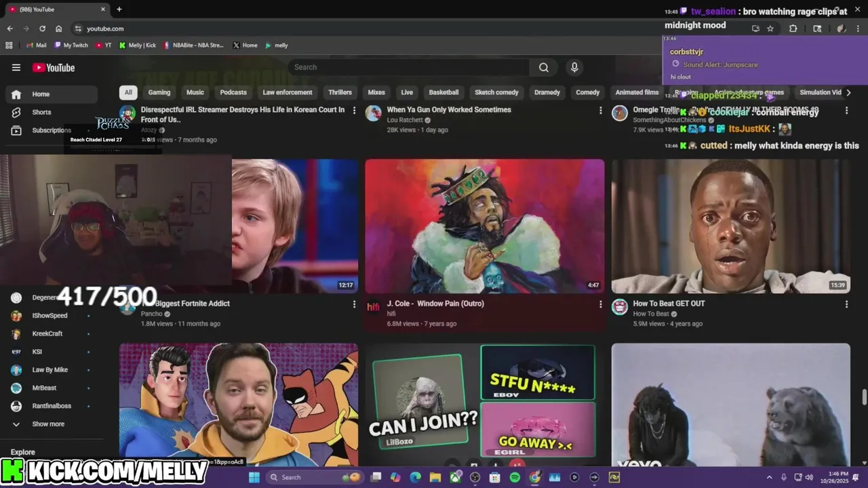The height and width of the screenshot is (488, 868).
Task: Select the All filter chip
Action: tap(128, 92)
